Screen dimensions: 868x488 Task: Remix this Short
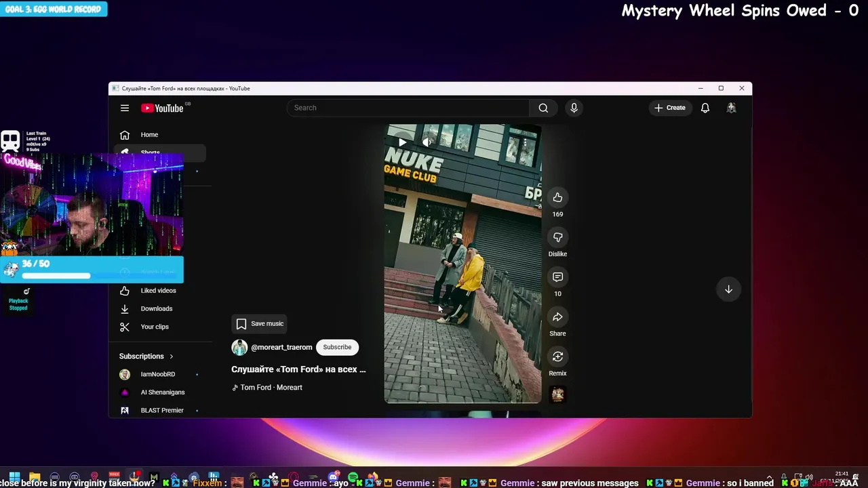(557, 357)
